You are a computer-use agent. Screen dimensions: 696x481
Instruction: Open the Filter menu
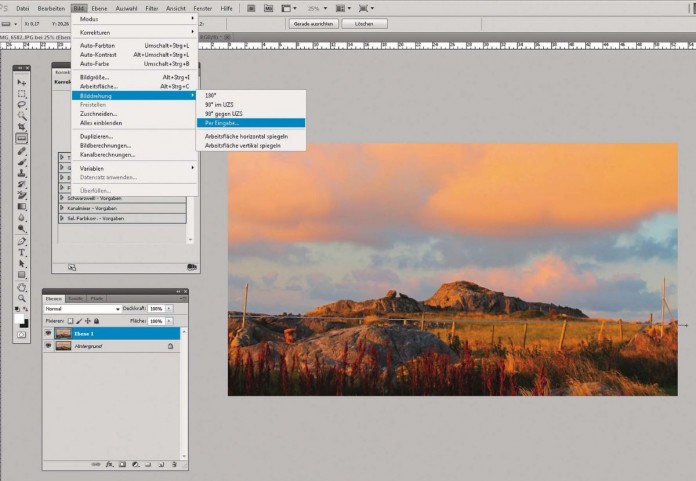(x=152, y=8)
